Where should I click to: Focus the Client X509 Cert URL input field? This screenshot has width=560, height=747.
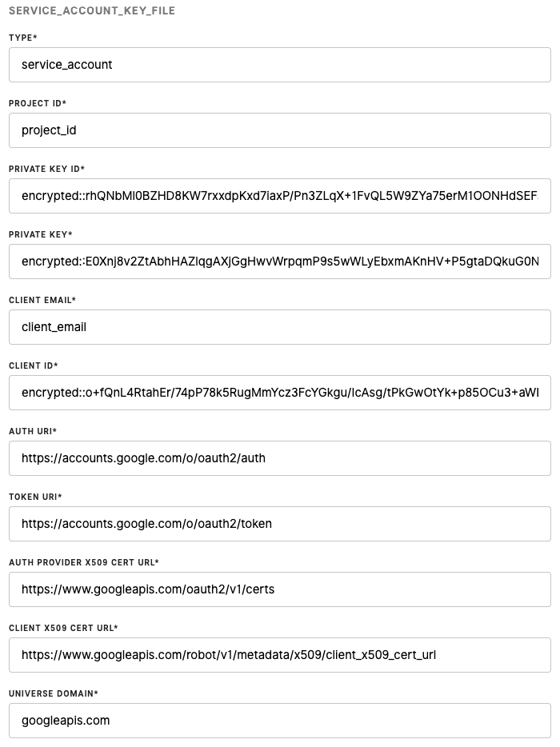[x=280, y=655]
